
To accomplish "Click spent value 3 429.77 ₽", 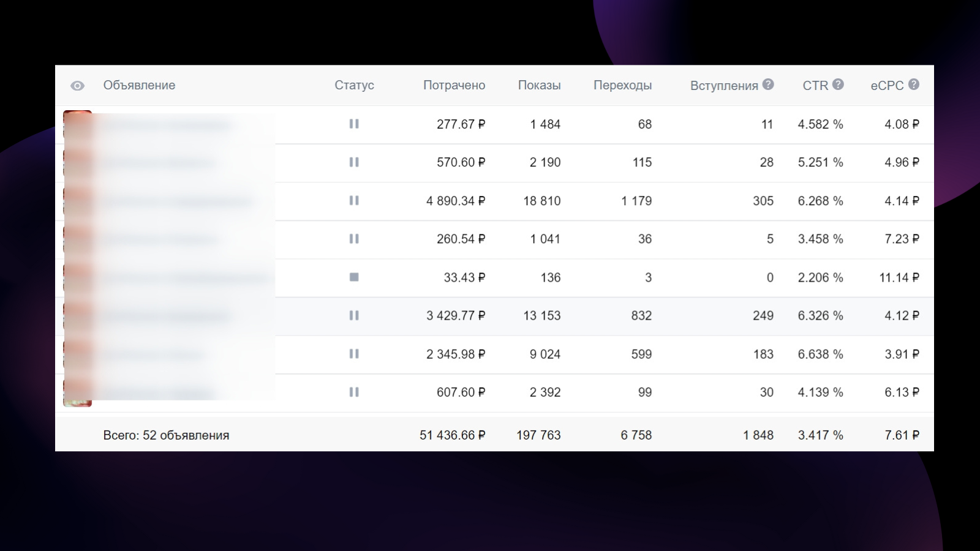I will 456,315.
